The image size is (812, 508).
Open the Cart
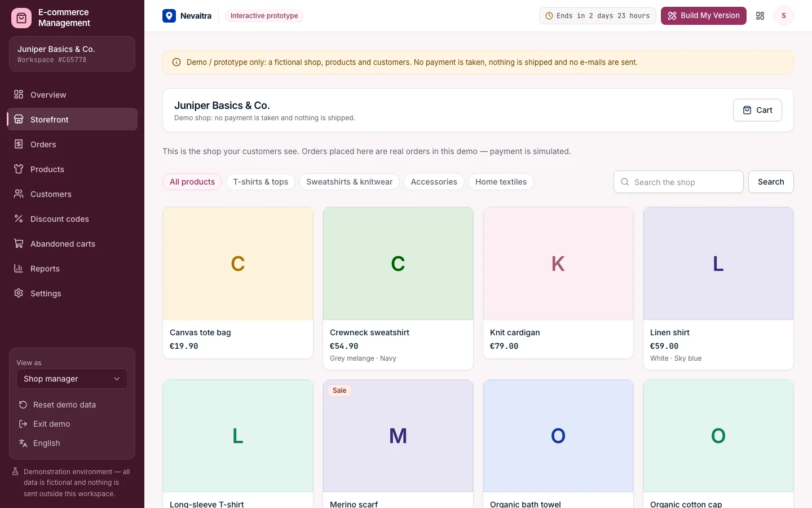click(x=757, y=110)
